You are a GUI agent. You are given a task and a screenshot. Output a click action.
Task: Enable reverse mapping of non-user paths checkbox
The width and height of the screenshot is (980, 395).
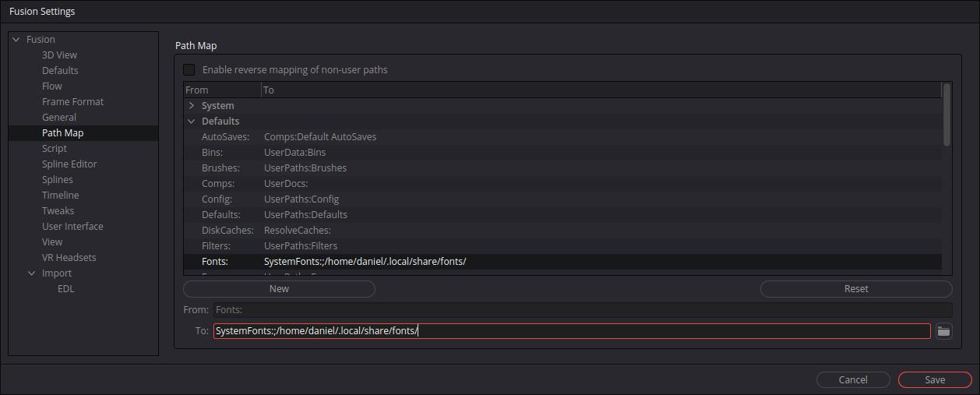(189, 70)
